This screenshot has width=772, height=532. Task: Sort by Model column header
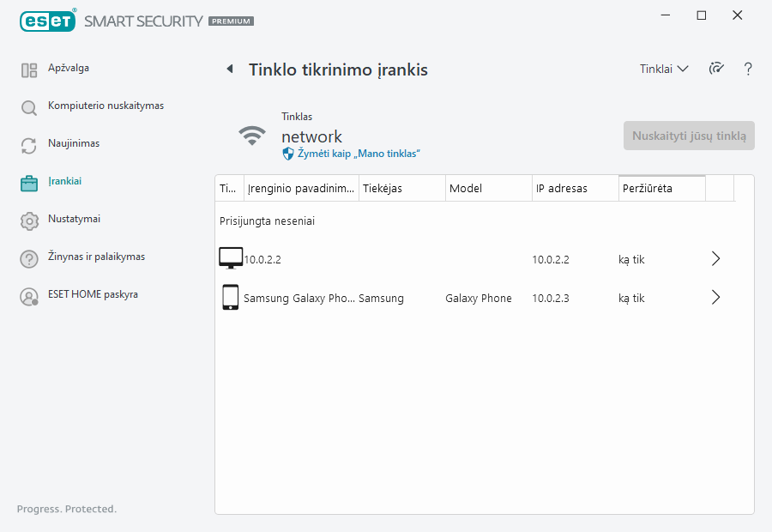[488, 189]
